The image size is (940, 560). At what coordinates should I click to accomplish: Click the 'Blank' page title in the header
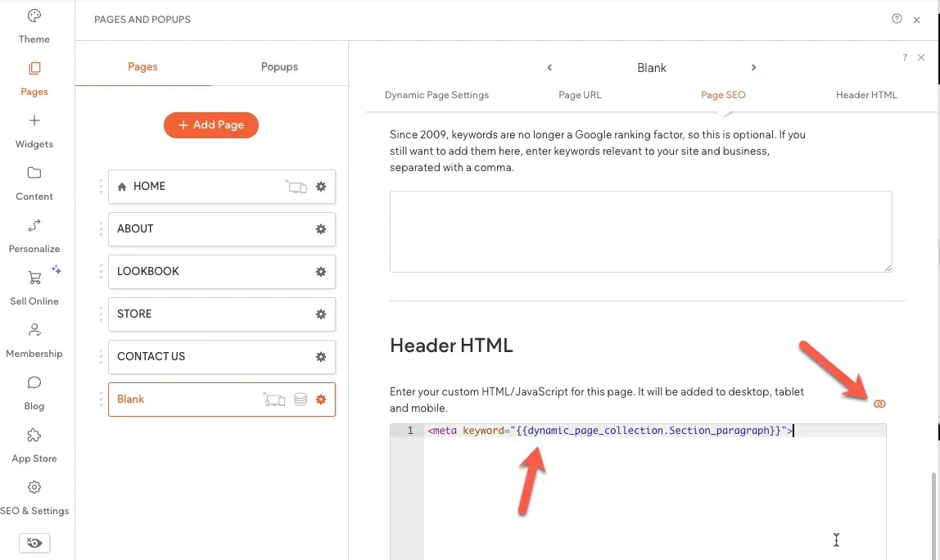[x=652, y=68]
